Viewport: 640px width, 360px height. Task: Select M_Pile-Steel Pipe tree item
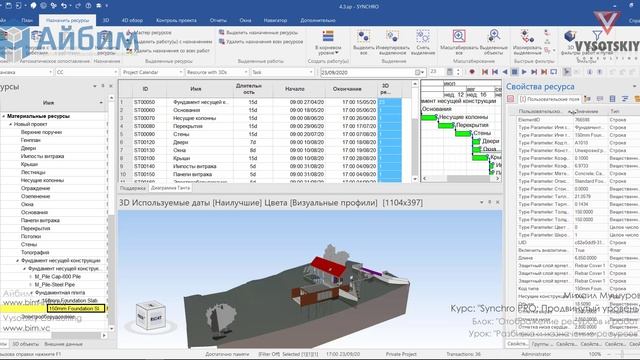point(55,284)
